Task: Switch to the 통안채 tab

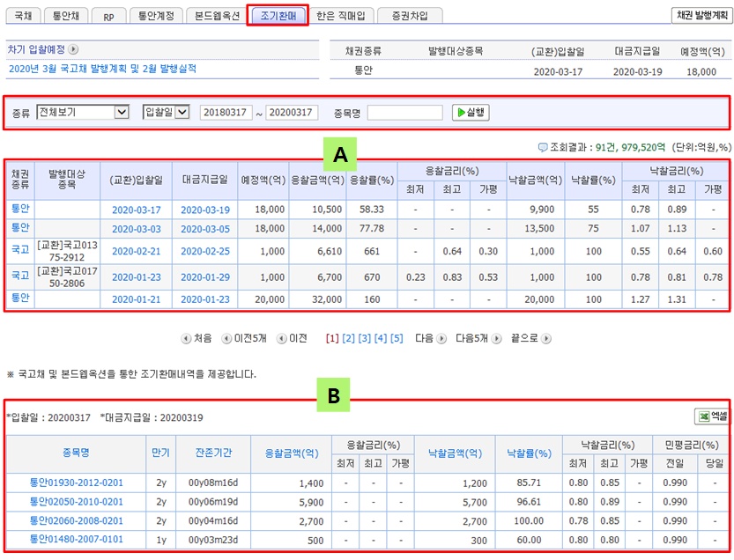Action: (65, 16)
